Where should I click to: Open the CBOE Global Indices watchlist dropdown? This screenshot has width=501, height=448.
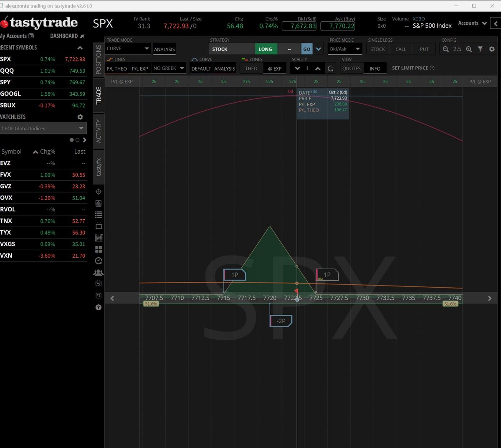(43, 129)
